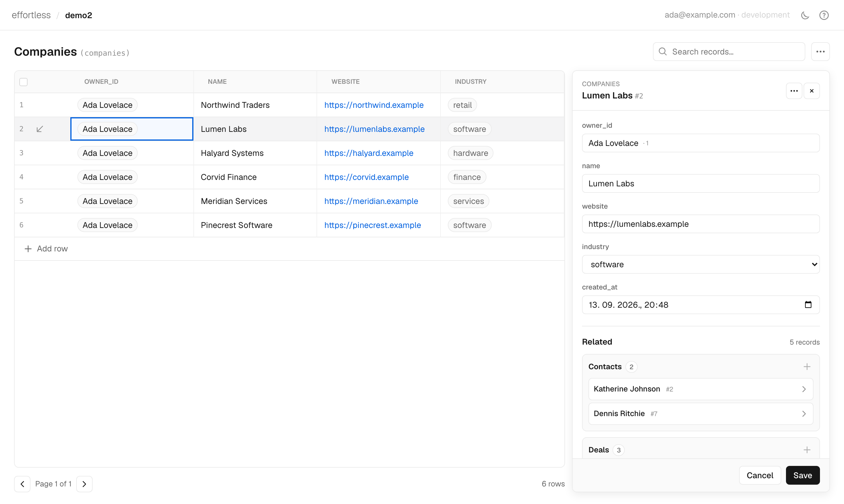Click the website input field
Image resolution: width=844 pixels, height=504 pixels.
pyautogui.click(x=700, y=224)
